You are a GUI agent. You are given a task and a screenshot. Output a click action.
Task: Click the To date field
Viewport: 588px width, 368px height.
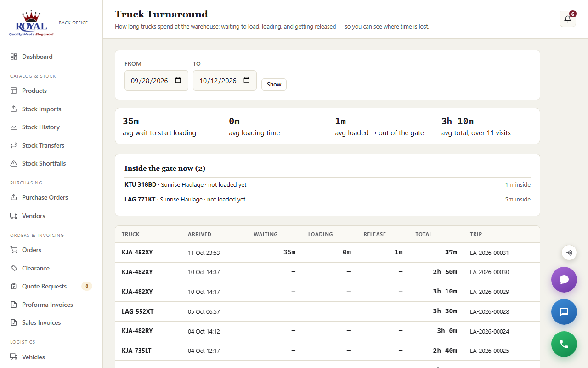[x=225, y=80]
